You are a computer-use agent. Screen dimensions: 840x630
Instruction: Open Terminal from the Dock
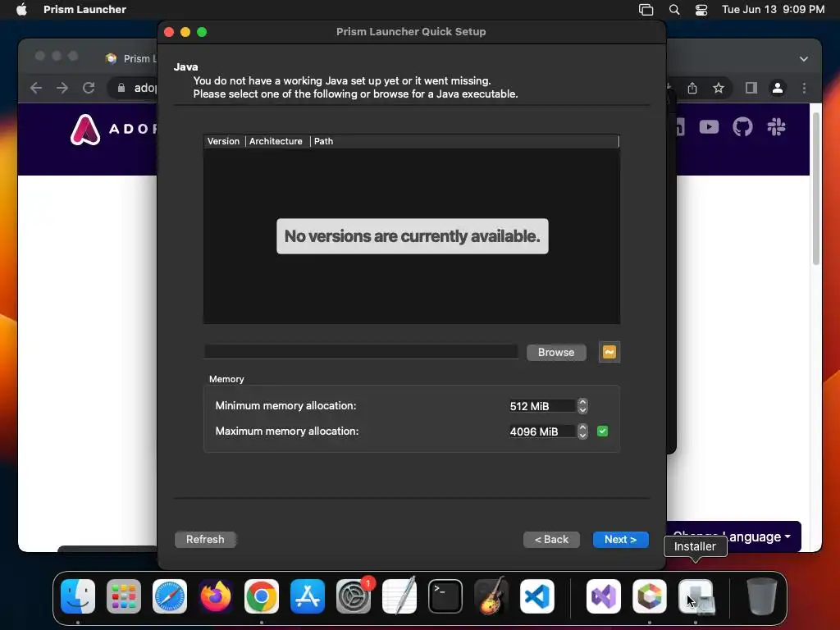click(x=445, y=596)
